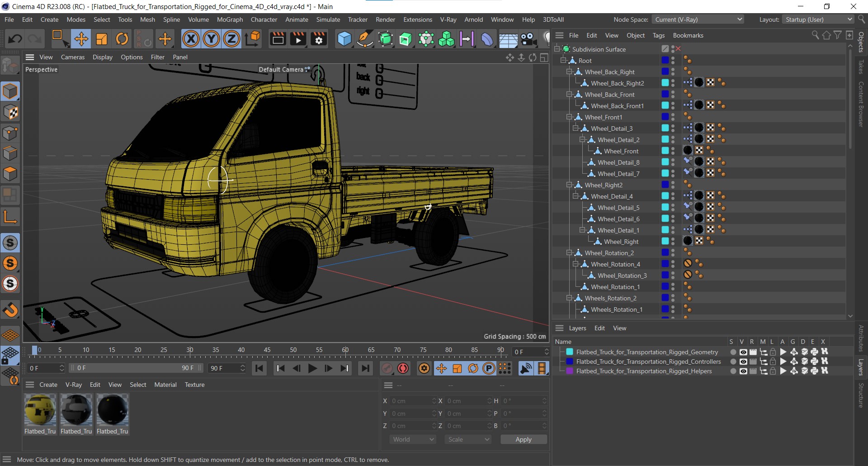Viewport: 868px width, 466px height.
Task: Toggle Y axis lock
Action: click(211, 39)
